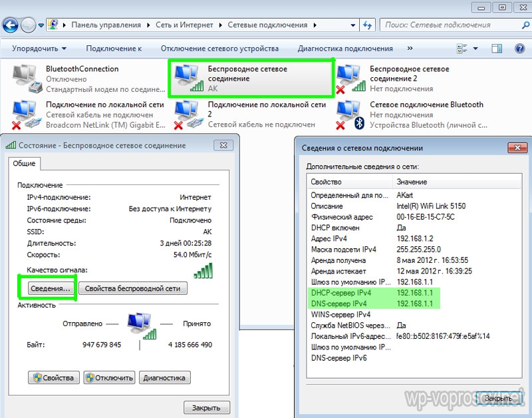Select the 'Локальный IPv6-адрес' row
This screenshot has width=532, height=418.
click(414, 336)
